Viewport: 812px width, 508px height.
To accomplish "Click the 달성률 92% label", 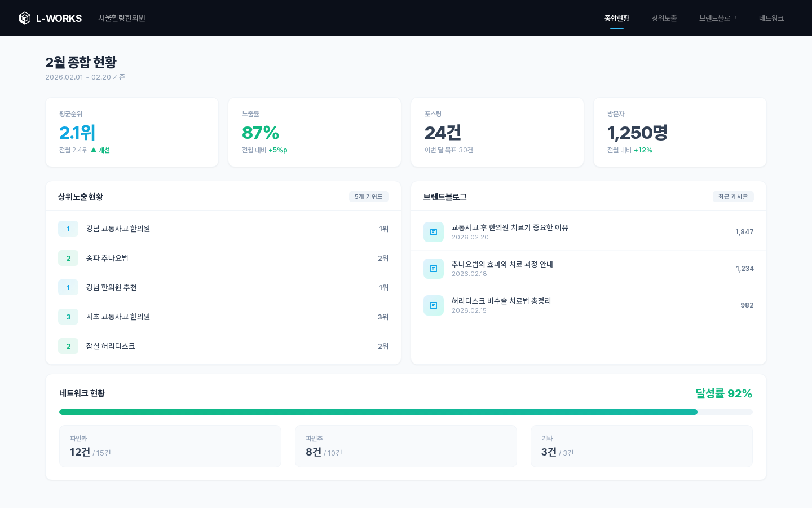I will (x=723, y=393).
